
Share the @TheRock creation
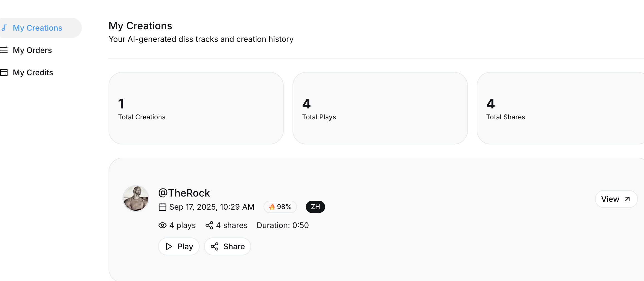point(228,246)
